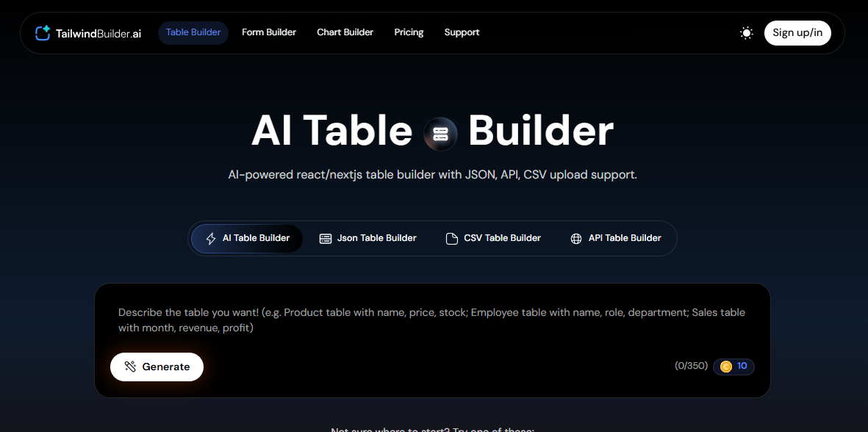Image resolution: width=868 pixels, height=432 pixels.
Task: Focus the table description text area
Action: [431, 320]
